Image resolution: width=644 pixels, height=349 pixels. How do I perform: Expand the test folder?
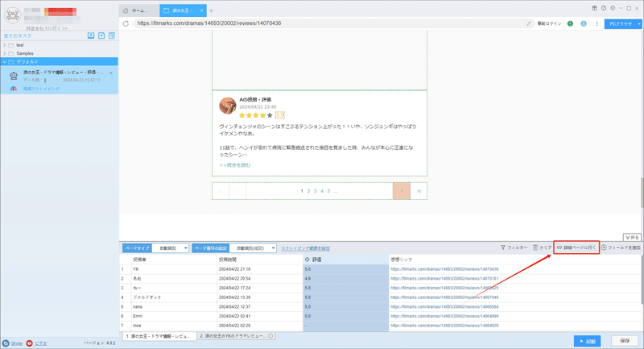coord(5,45)
